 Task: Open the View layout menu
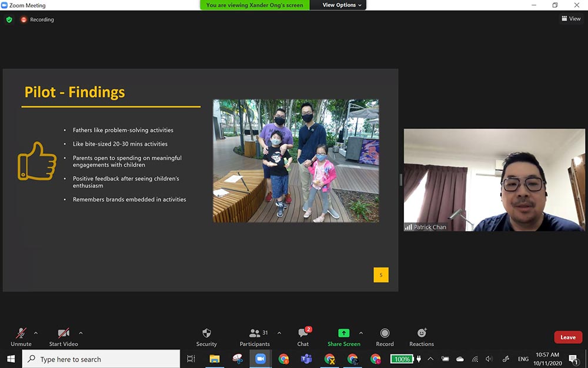[571, 19]
